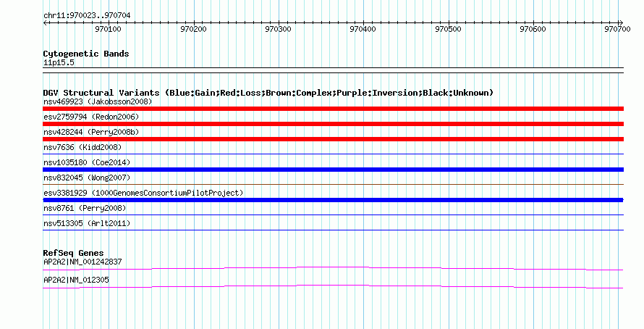Open variant nsv8761 (Perry2008) label
Screen dimensions: 644x329
pyautogui.click(x=85, y=208)
